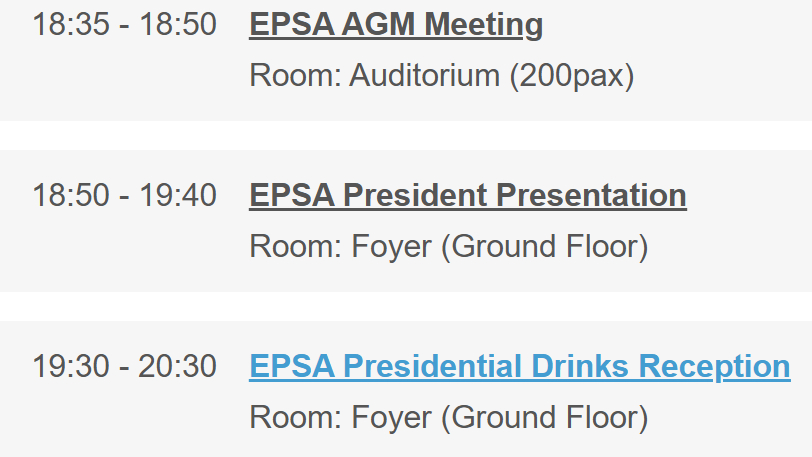Screen dimensions: 812x457
Task: Select the 18:35 - 18:50 time slot
Action: (124, 25)
